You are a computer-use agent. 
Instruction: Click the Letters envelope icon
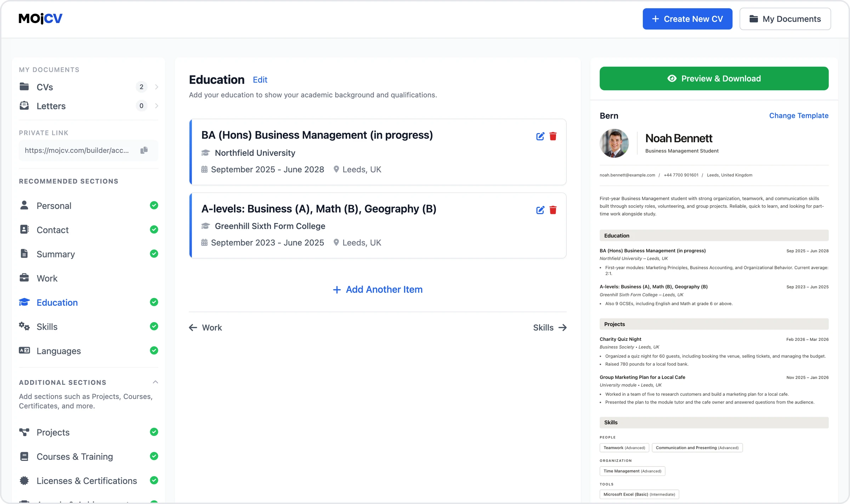coord(24,105)
